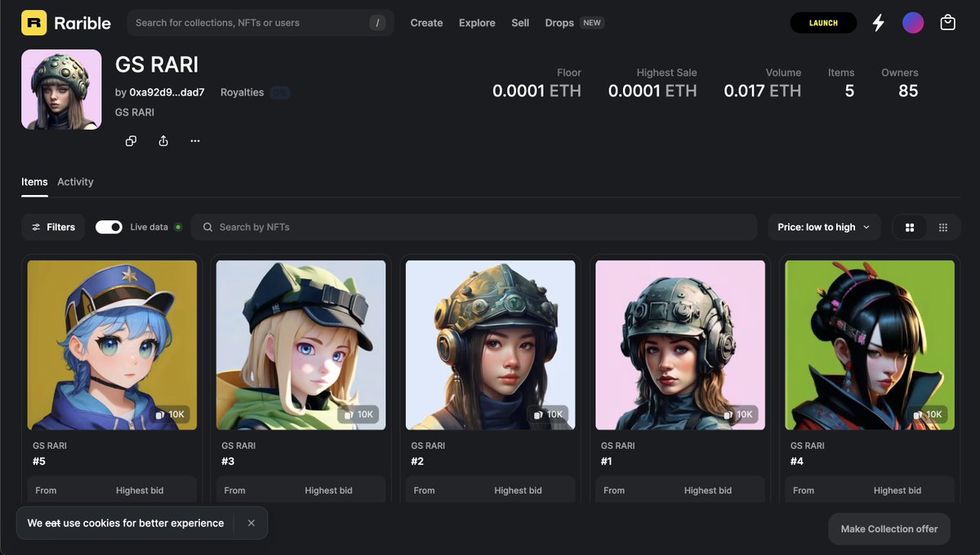Open NFT #3 blonde girl image
Viewport: 980px width, 555px height.
pos(301,345)
